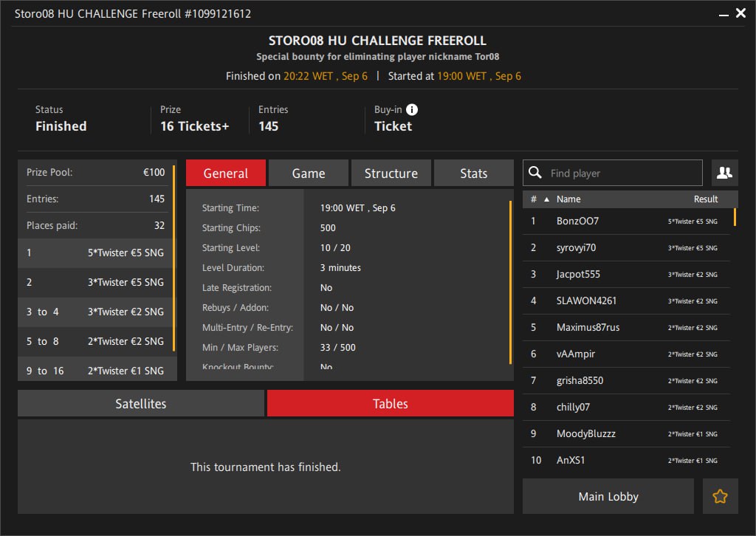The height and width of the screenshot is (536, 756).
Task: Open the players group icon button
Action: point(724,173)
